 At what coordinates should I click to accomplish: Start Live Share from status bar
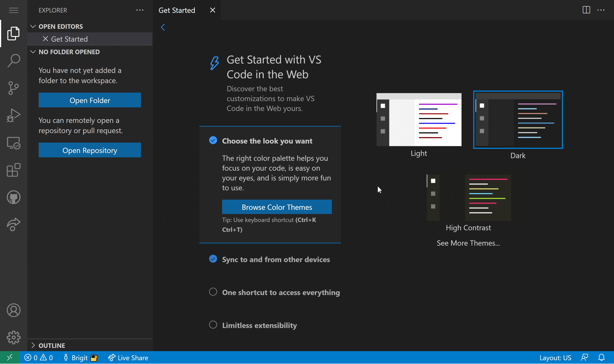click(x=128, y=358)
